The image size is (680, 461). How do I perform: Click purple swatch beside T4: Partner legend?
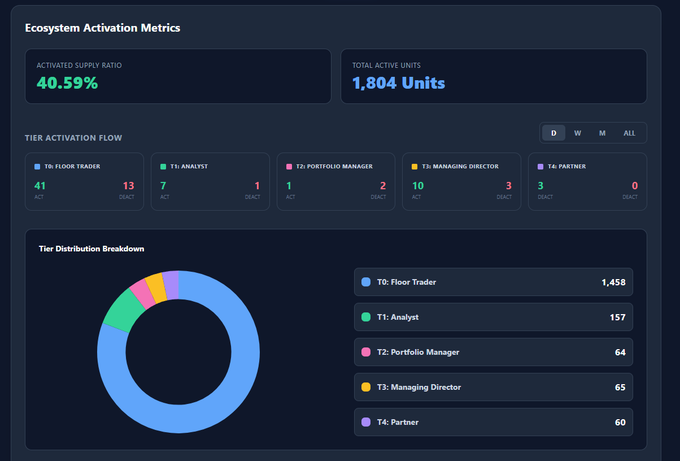[366, 422]
